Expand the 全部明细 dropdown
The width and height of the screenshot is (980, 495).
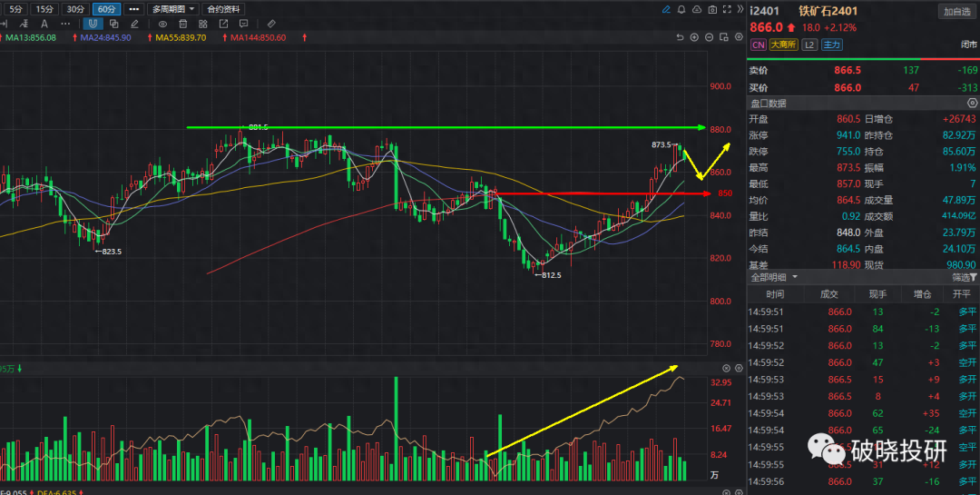click(x=773, y=276)
